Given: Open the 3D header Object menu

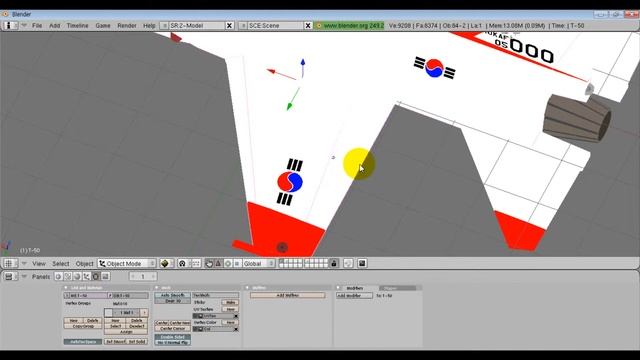Looking at the screenshot, I should tap(84, 263).
